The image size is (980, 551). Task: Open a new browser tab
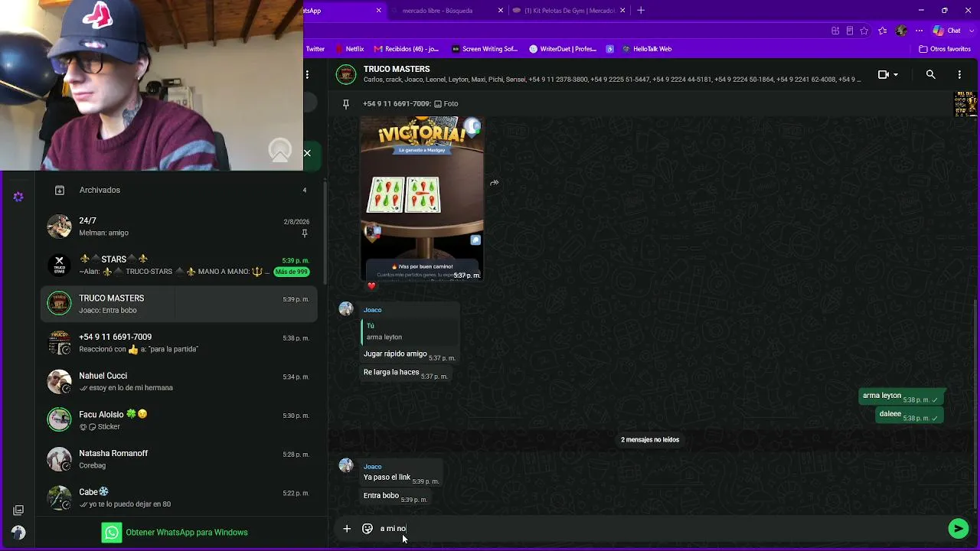641,11
